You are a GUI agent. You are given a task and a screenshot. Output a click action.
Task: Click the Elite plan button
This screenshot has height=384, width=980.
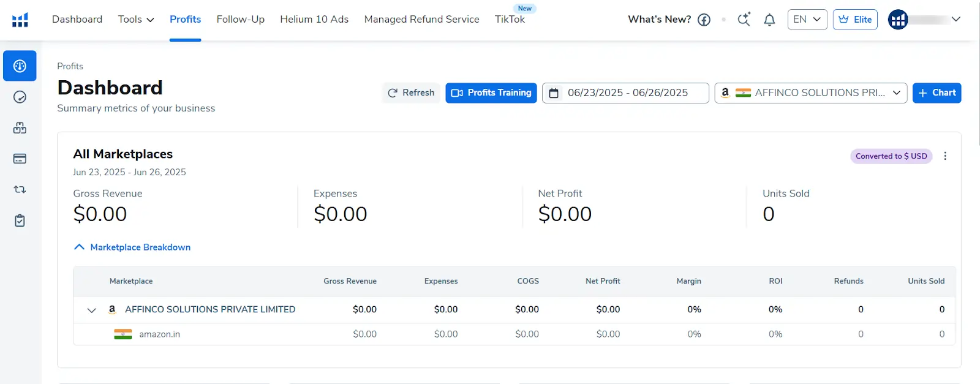(x=855, y=20)
